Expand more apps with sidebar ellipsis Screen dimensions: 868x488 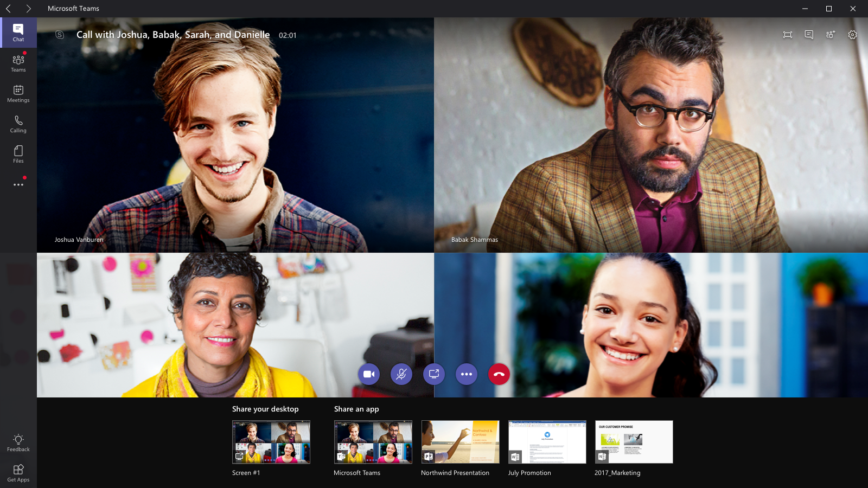[x=18, y=184]
